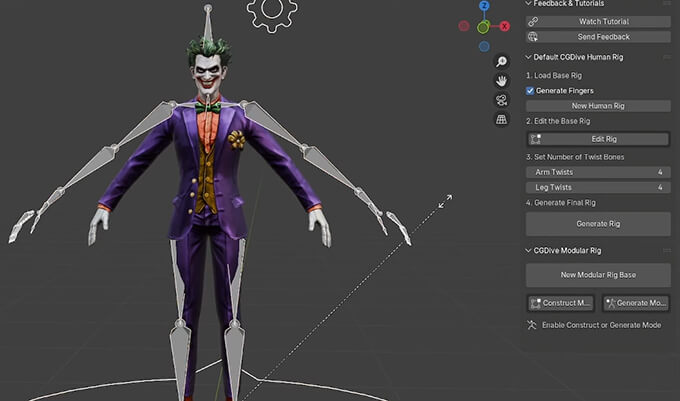Viewport: 680px width, 401px height.
Task: Click the zoom viewport magnifier icon
Action: tap(501, 61)
